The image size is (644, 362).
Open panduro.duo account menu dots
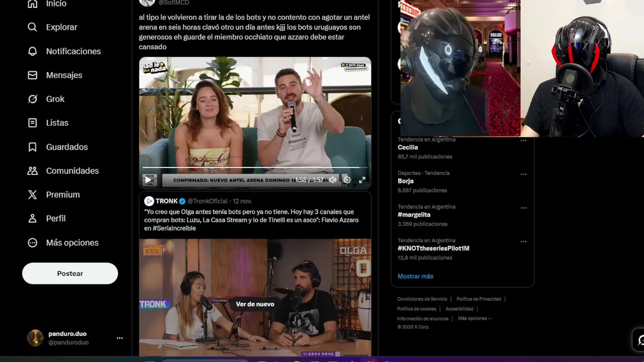tap(120, 338)
